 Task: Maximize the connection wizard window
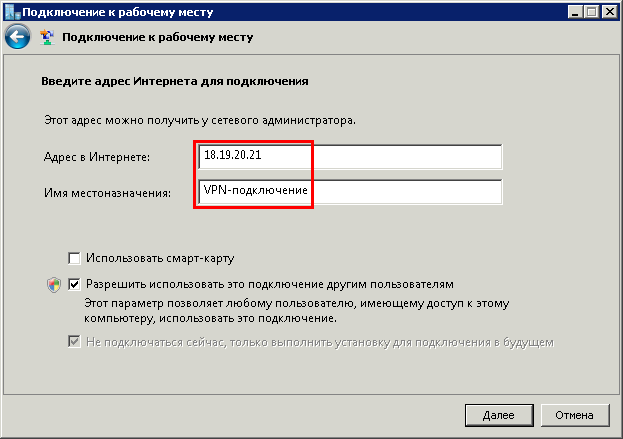pos(591,12)
